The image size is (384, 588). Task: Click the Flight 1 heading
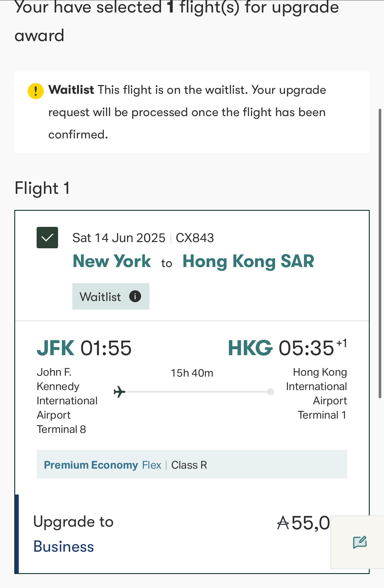(42, 188)
